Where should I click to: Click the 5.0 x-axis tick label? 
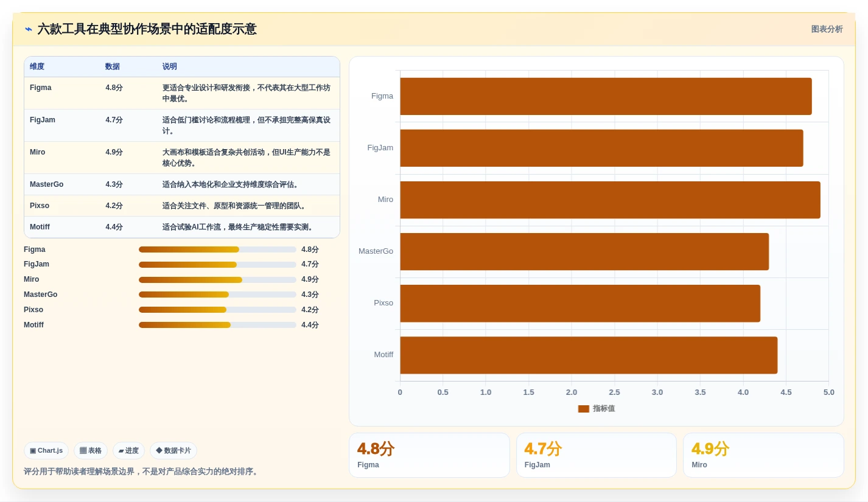(829, 392)
